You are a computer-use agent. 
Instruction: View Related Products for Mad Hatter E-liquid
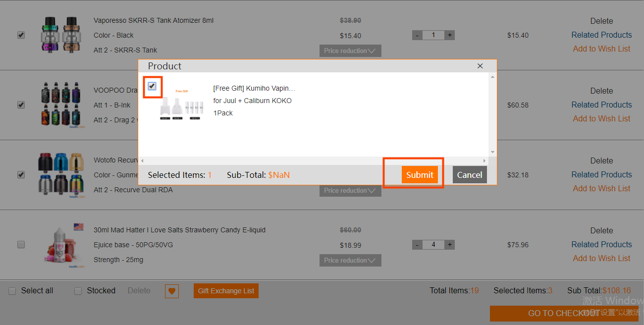point(601,245)
